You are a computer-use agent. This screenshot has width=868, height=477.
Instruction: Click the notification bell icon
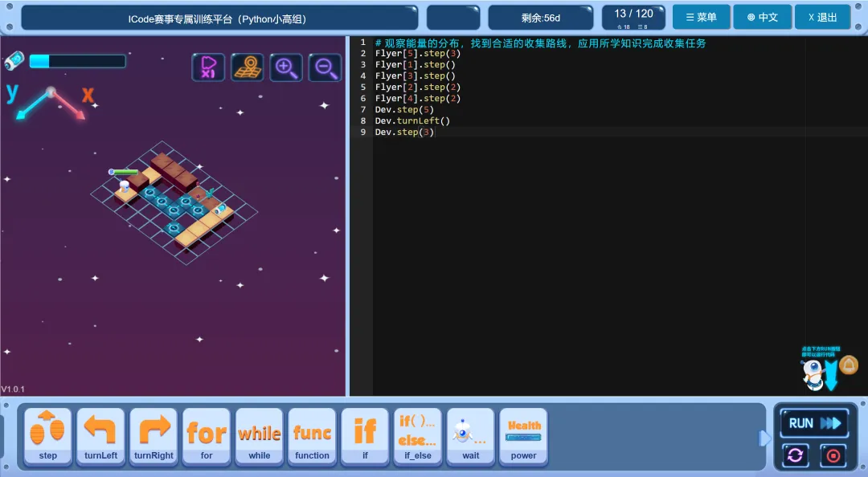848,365
